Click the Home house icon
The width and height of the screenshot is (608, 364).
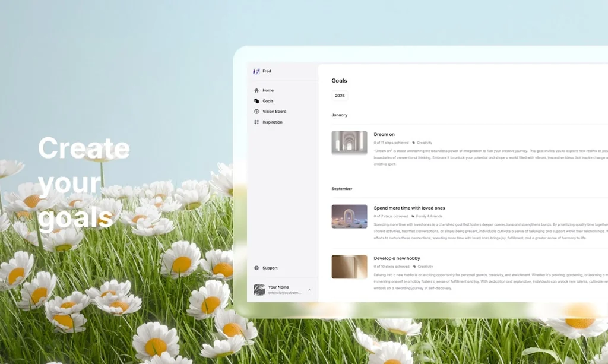[256, 90]
